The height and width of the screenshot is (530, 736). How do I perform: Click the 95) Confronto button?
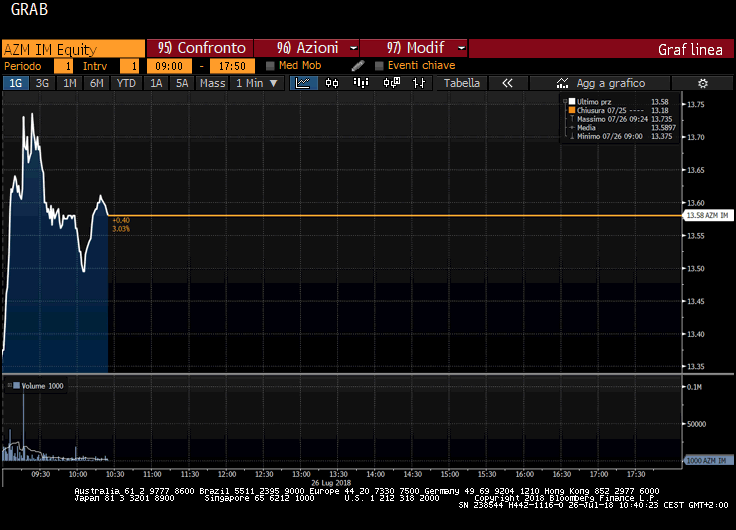point(200,48)
